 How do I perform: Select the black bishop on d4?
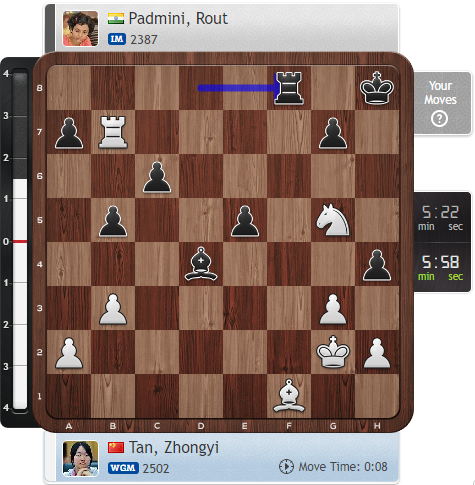point(201,264)
